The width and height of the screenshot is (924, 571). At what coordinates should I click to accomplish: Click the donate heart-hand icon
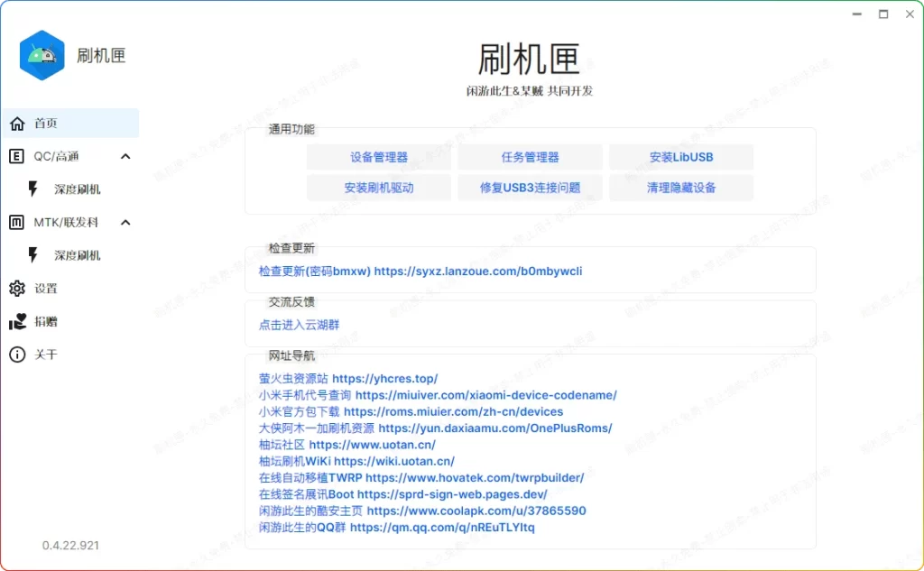click(x=17, y=321)
